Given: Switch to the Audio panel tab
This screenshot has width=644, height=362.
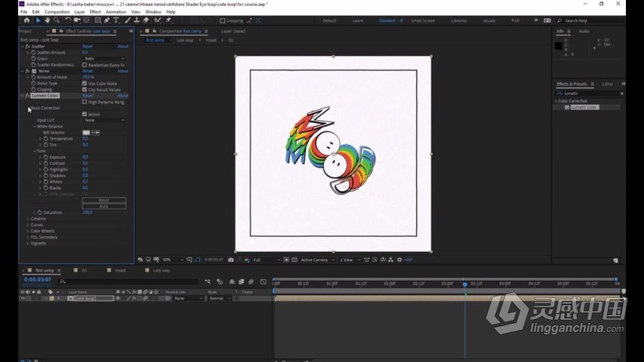Looking at the screenshot, I should 584,32.
